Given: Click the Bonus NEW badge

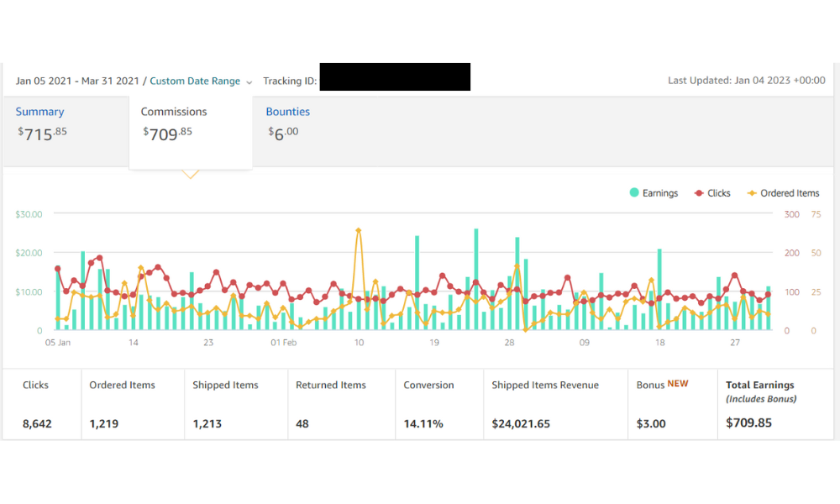Looking at the screenshot, I should (x=678, y=384).
